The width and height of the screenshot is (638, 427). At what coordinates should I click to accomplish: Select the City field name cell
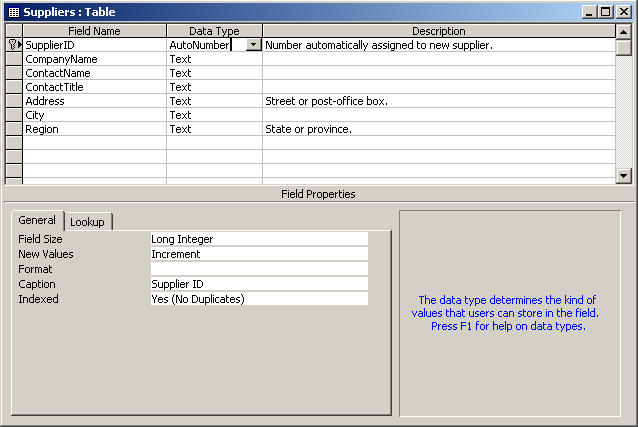(94, 115)
